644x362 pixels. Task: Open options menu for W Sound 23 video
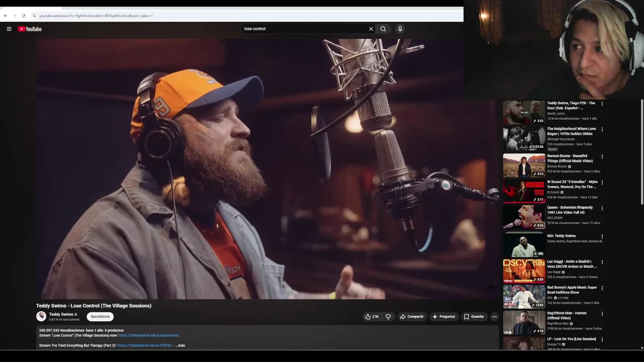602,183
